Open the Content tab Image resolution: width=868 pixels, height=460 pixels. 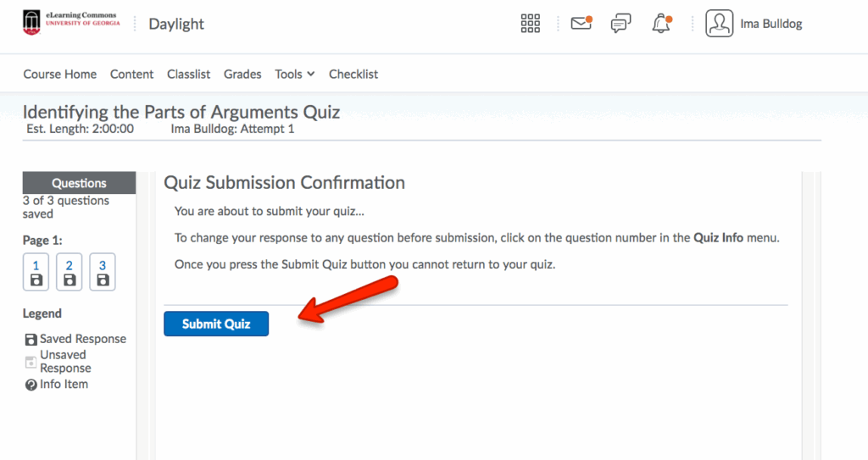[131, 75]
